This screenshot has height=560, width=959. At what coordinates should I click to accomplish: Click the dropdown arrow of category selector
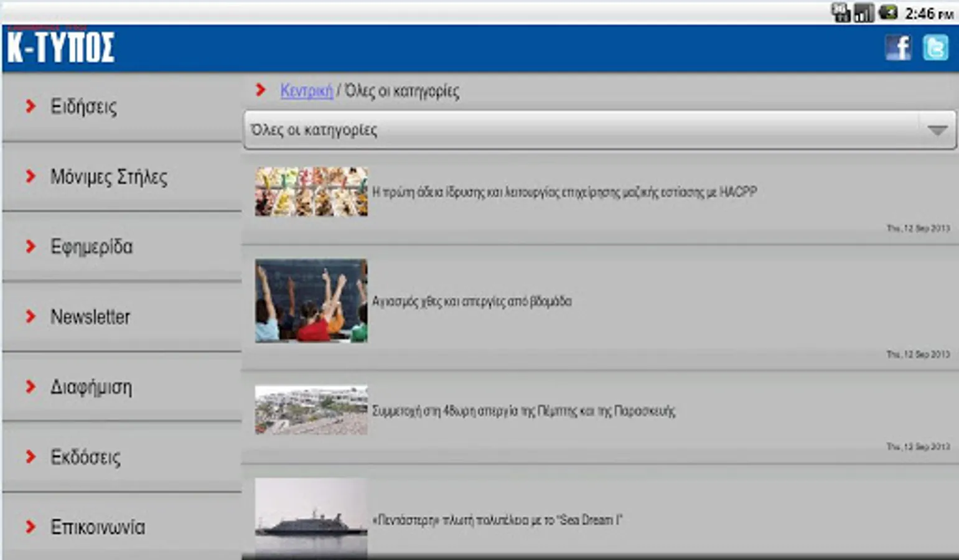click(x=937, y=130)
